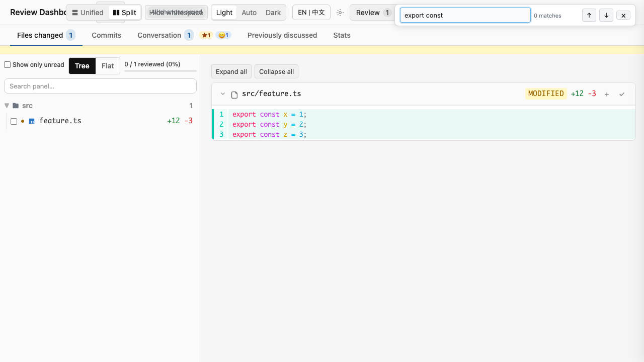644x362 pixels.
Task: Choose the Dark theme
Action: [x=273, y=13]
